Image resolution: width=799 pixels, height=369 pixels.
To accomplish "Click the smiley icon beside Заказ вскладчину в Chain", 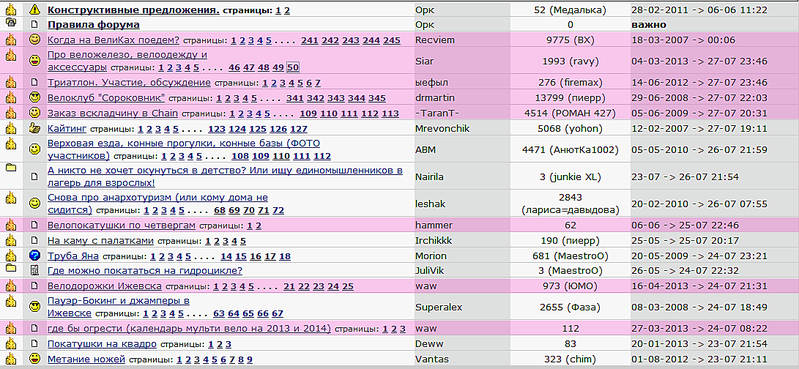I will pyautogui.click(x=34, y=112).
